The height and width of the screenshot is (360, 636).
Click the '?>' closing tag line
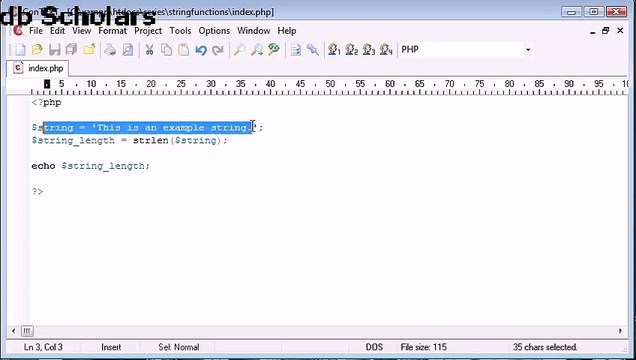[37, 191]
